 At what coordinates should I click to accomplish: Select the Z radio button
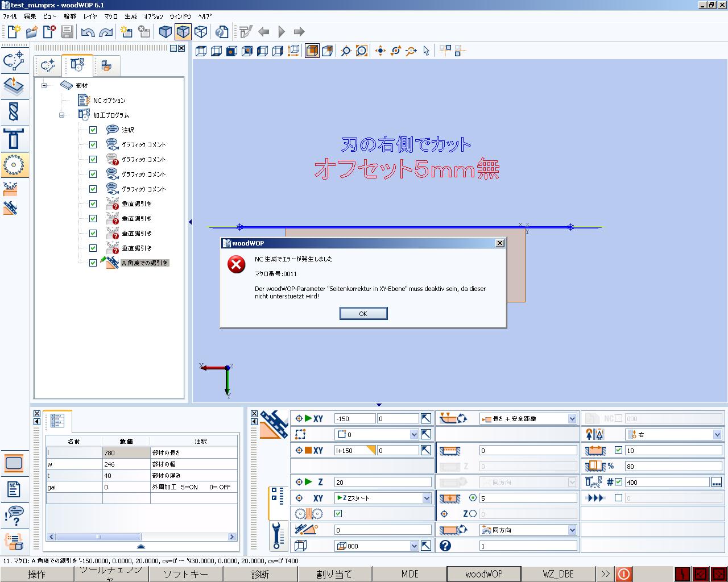pyautogui.click(x=473, y=514)
